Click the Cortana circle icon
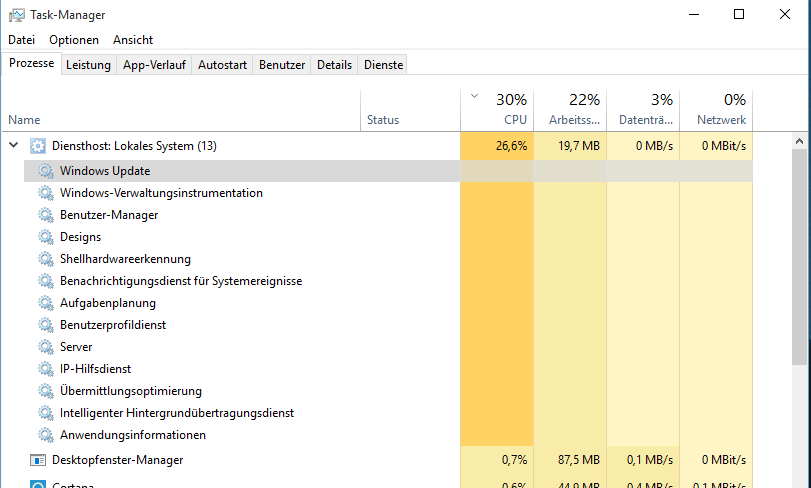This screenshot has width=811, height=488. pyautogui.click(x=38, y=484)
